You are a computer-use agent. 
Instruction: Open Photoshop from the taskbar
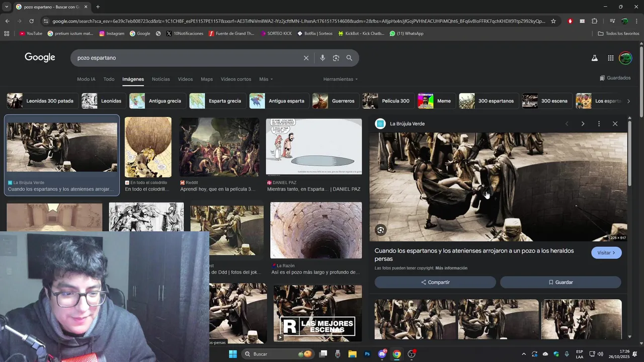tap(367, 354)
